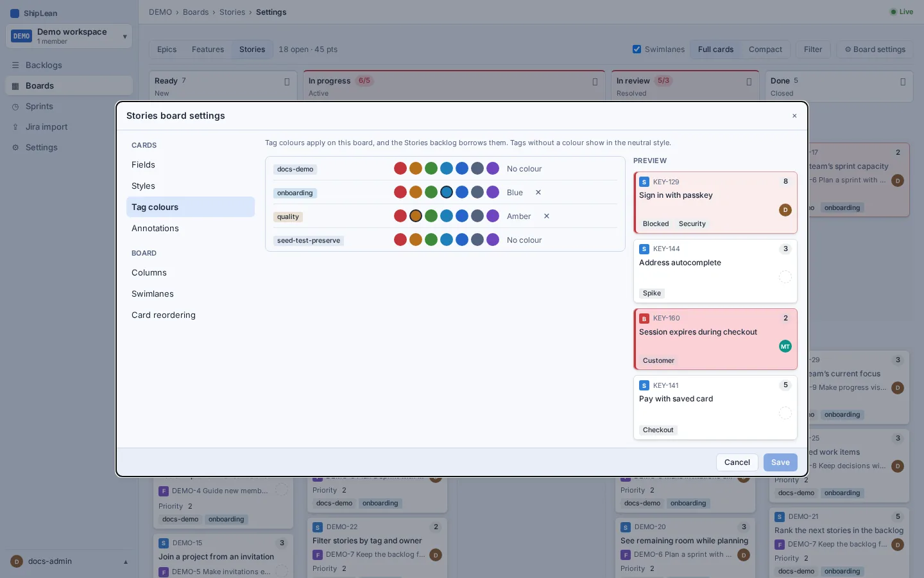Viewport: 924px width, 578px height.
Task: Remove the Amber colour from quality tag
Action: [x=547, y=216]
